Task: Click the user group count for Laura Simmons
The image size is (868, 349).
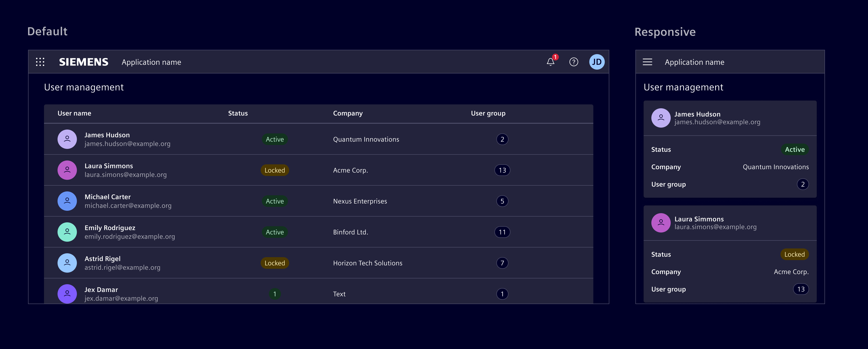Action: pos(502,170)
